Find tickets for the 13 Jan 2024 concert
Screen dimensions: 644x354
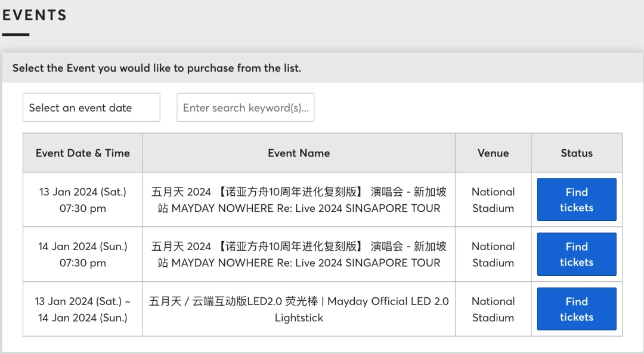click(x=576, y=199)
